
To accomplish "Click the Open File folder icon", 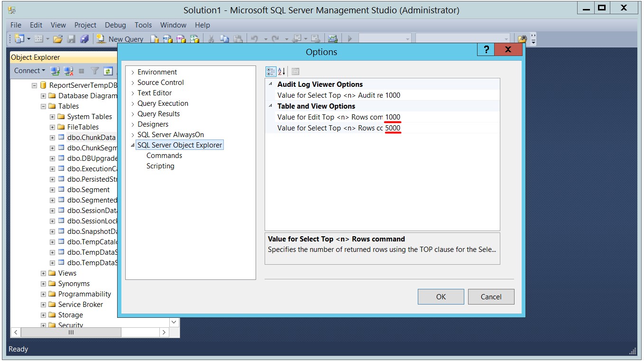I will coord(58,39).
